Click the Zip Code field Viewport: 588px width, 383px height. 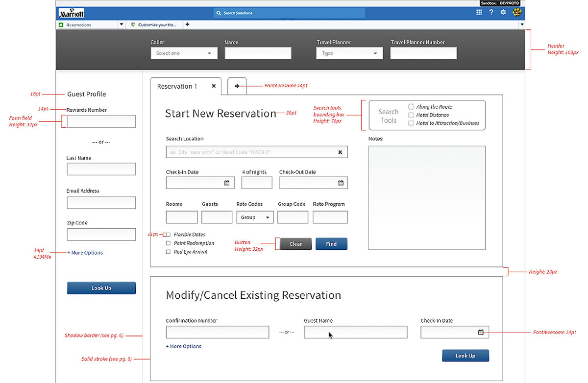coord(101,235)
